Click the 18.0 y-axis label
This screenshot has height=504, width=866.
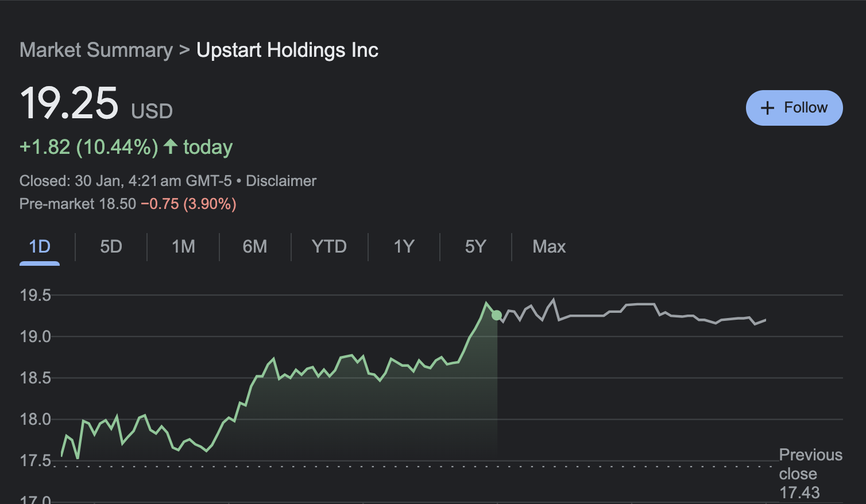[36, 420]
